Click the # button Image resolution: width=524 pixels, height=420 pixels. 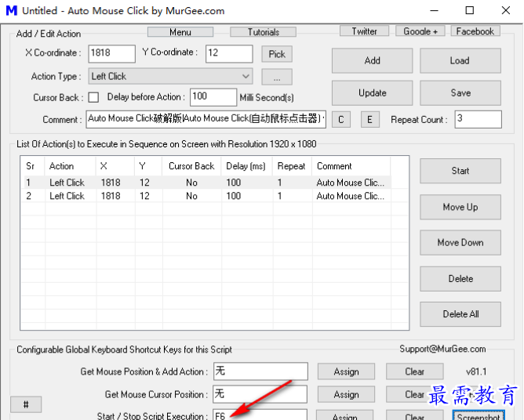click(x=26, y=404)
